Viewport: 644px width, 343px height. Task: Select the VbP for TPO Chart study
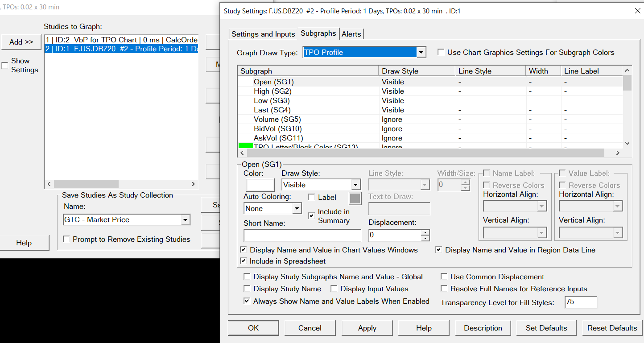[121, 40]
